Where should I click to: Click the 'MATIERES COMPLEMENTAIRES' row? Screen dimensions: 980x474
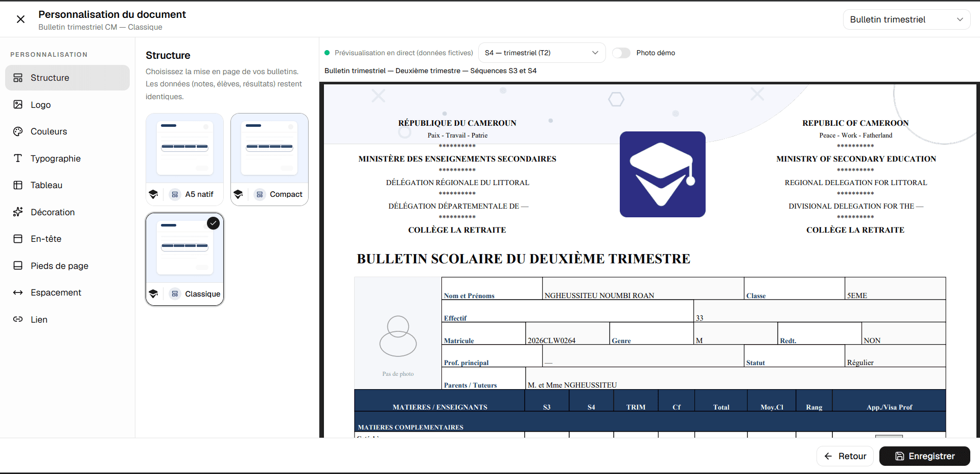(650, 422)
